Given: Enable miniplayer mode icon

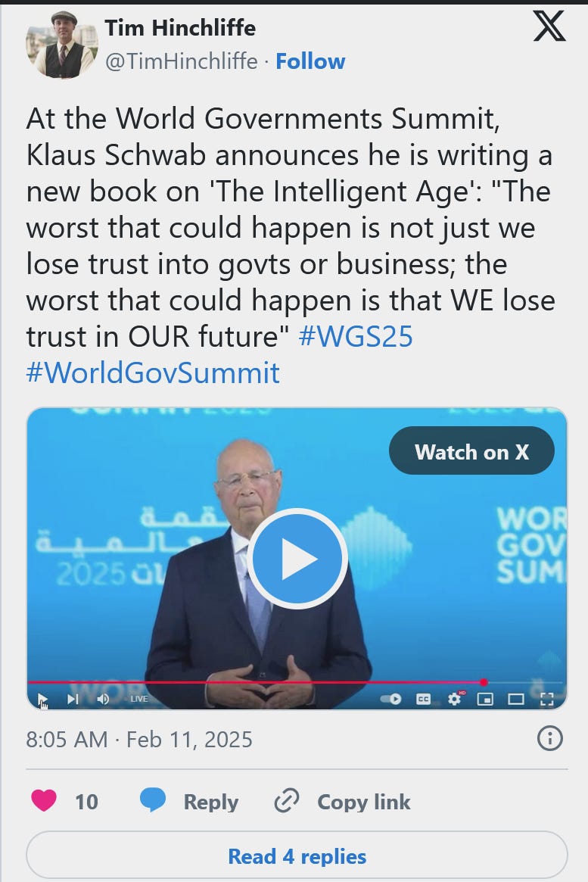Looking at the screenshot, I should (x=485, y=700).
